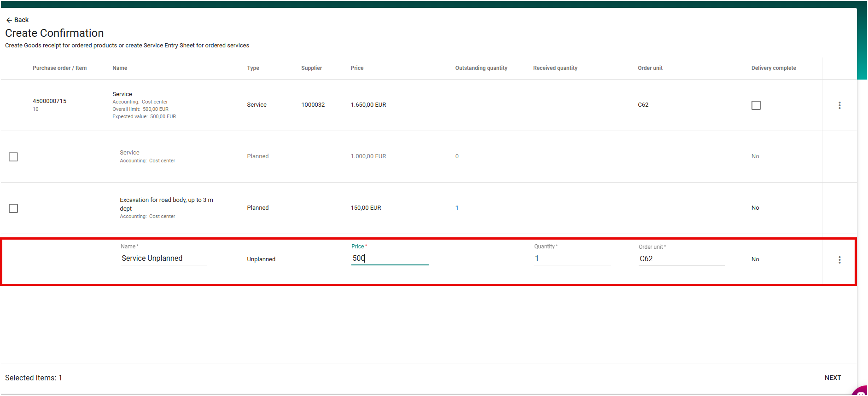
Task: Click the Purchase order / Item column header
Action: [x=59, y=68]
